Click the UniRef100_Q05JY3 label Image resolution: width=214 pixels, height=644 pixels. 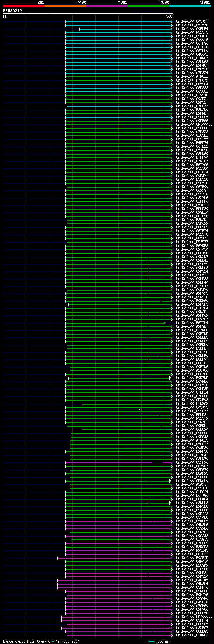pos(192,408)
